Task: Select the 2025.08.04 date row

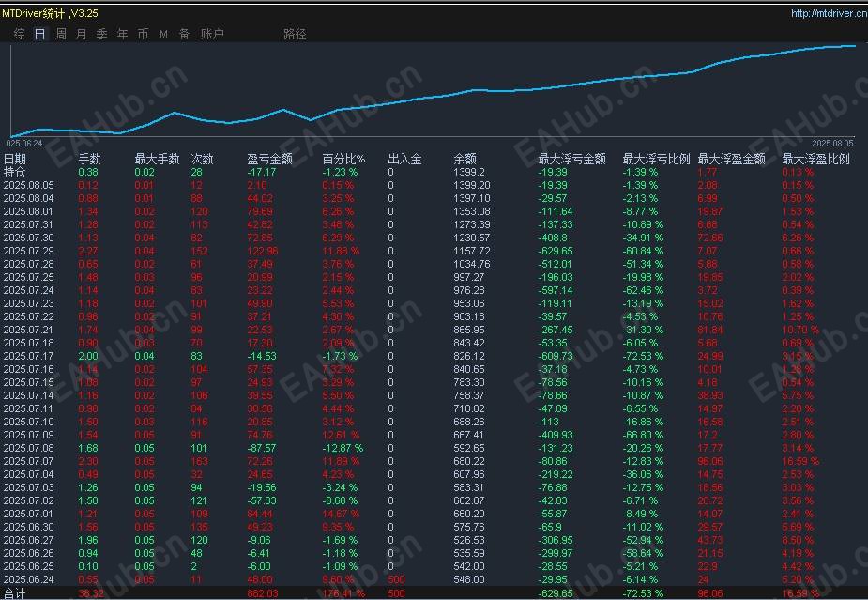Action: 29,198
